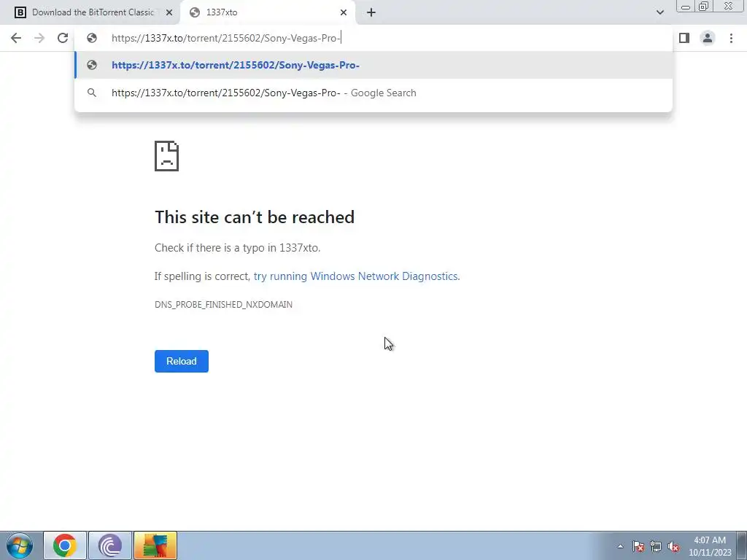Screen dimensions: 747x560
Task: Click the magnifier icon in suggestion list
Action: pos(92,93)
